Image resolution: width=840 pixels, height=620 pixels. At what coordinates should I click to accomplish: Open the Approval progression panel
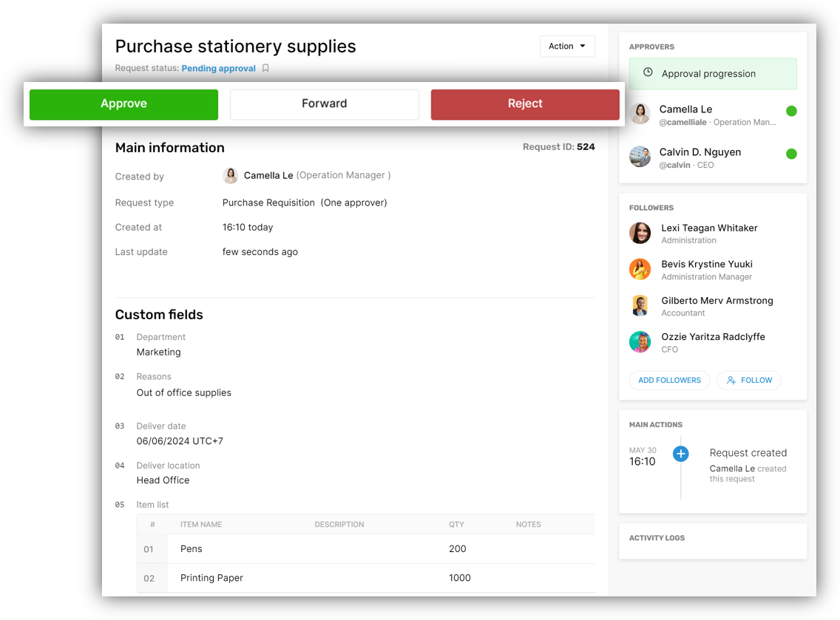click(x=713, y=73)
